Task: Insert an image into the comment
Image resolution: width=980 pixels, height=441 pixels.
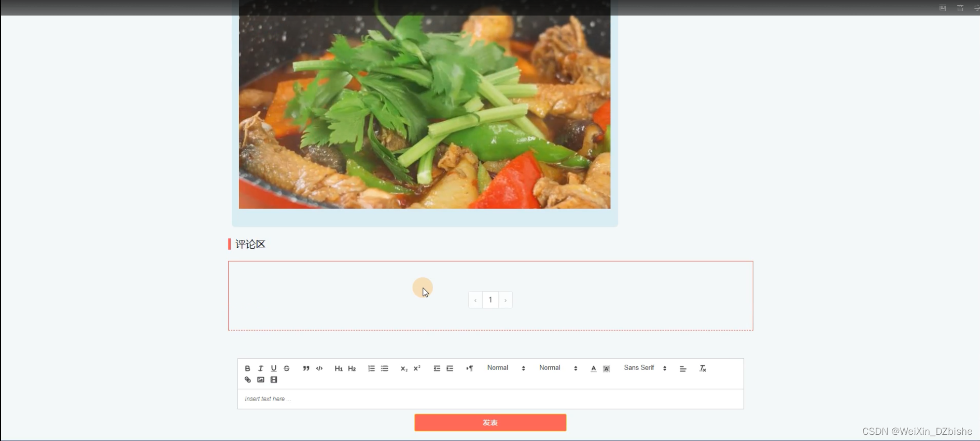Action: pyautogui.click(x=260, y=380)
